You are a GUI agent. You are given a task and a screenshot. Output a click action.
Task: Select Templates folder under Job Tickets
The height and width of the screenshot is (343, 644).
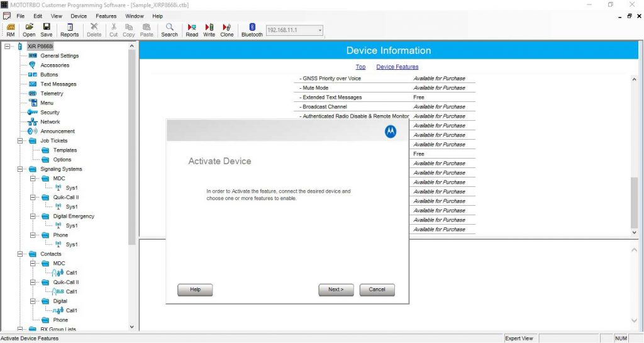(x=65, y=150)
